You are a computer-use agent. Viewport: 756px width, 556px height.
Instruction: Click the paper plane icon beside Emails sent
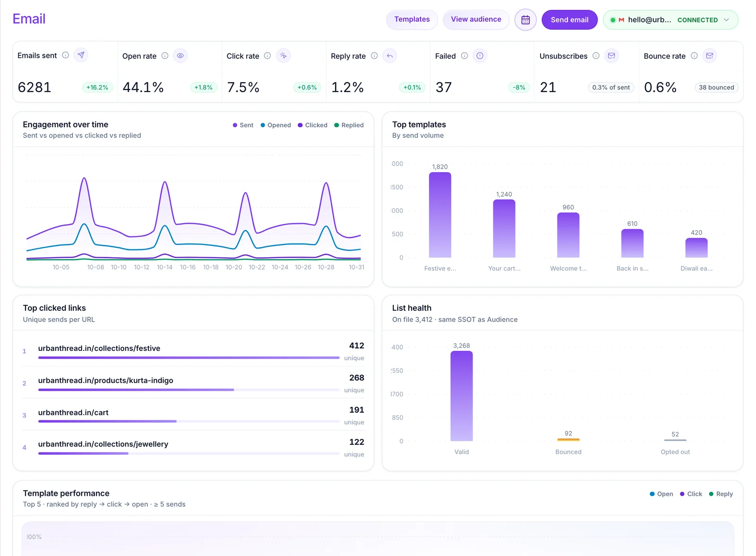tap(81, 55)
